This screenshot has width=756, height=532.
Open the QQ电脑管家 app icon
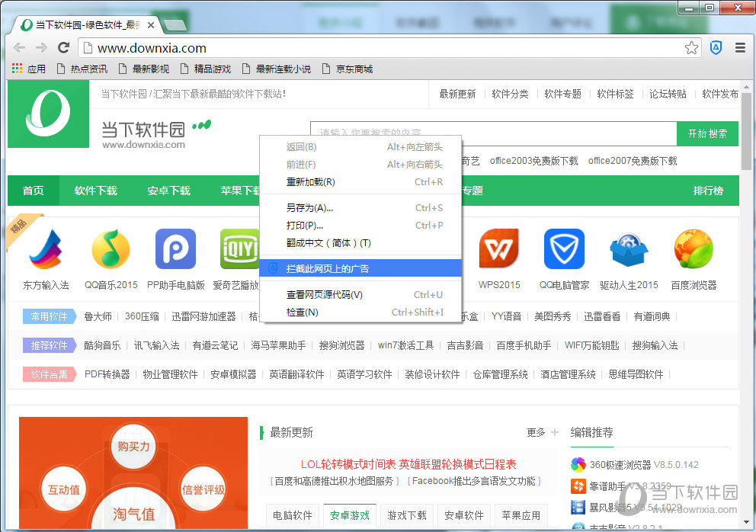564,249
